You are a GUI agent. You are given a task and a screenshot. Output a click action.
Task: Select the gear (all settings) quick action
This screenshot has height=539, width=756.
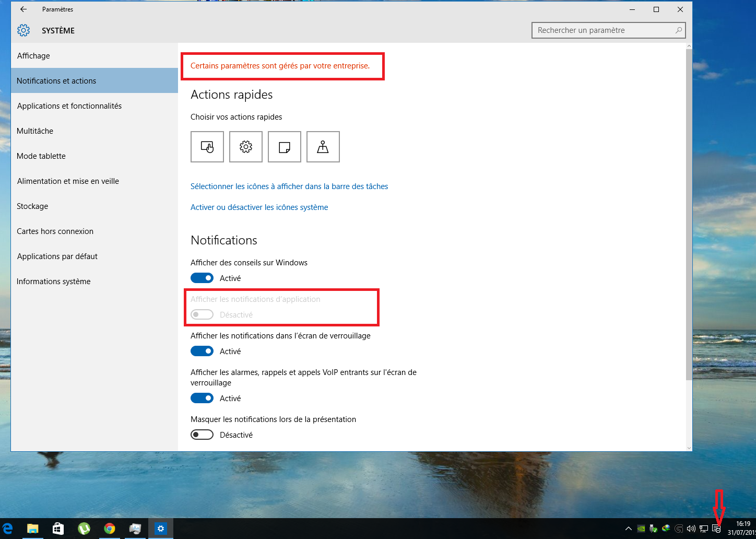(246, 147)
